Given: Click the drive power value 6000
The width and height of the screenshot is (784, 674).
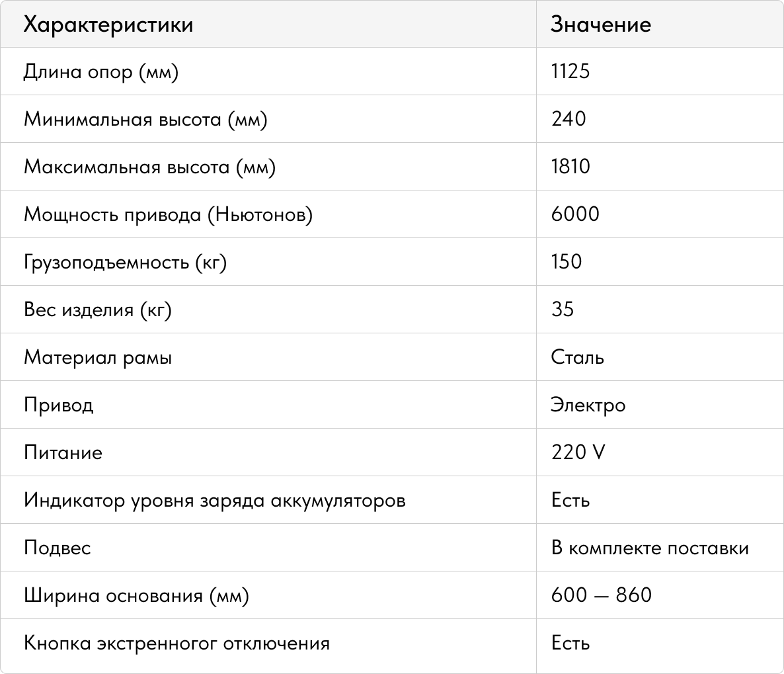Looking at the screenshot, I should [575, 214].
